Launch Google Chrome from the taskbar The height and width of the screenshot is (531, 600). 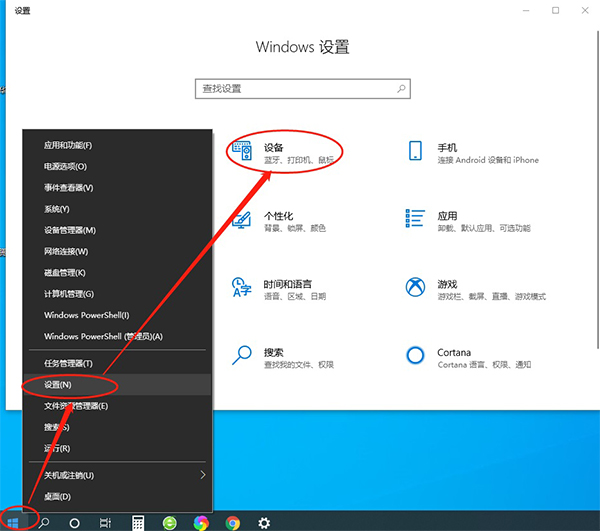click(233, 523)
